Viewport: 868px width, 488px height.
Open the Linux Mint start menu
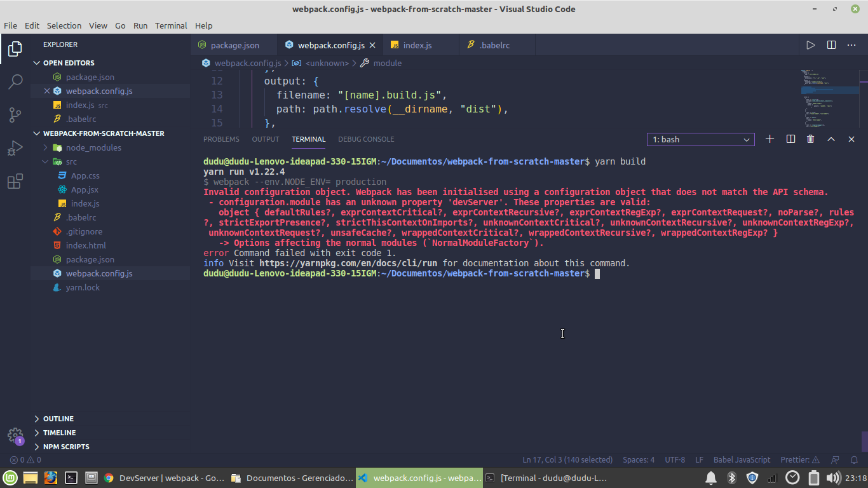pos(10,478)
